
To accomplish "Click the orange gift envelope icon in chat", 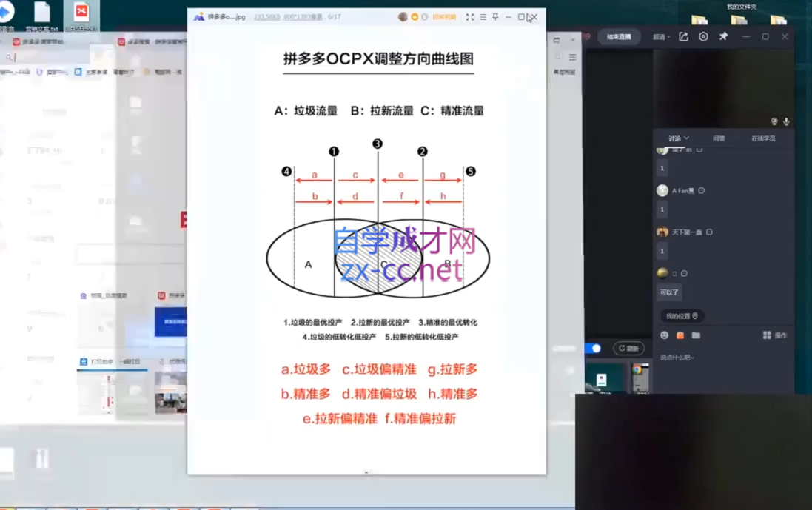I will tap(680, 335).
